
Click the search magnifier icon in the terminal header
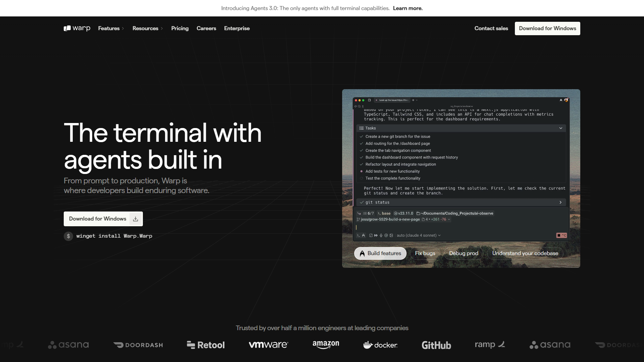coord(359,106)
